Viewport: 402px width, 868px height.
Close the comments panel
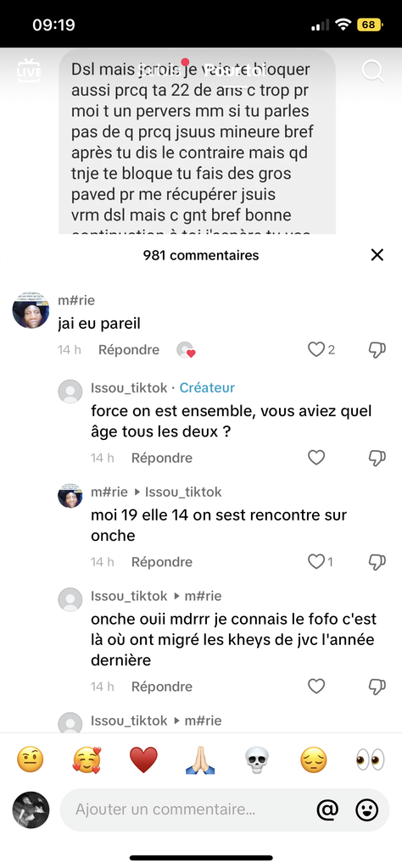[x=377, y=254]
